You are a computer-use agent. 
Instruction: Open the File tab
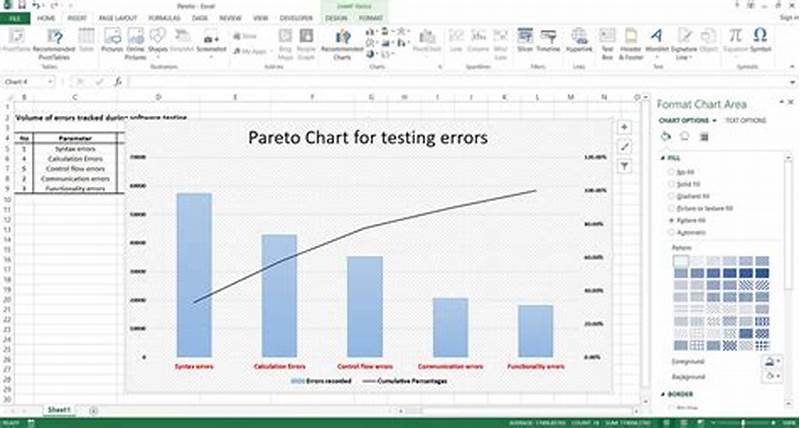tap(14, 18)
